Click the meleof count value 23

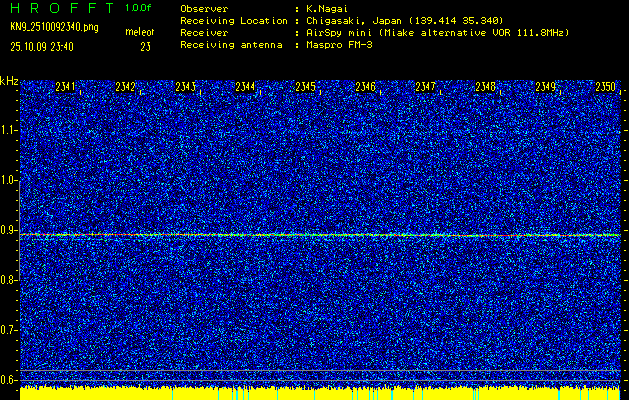click(x=145, y=46)
